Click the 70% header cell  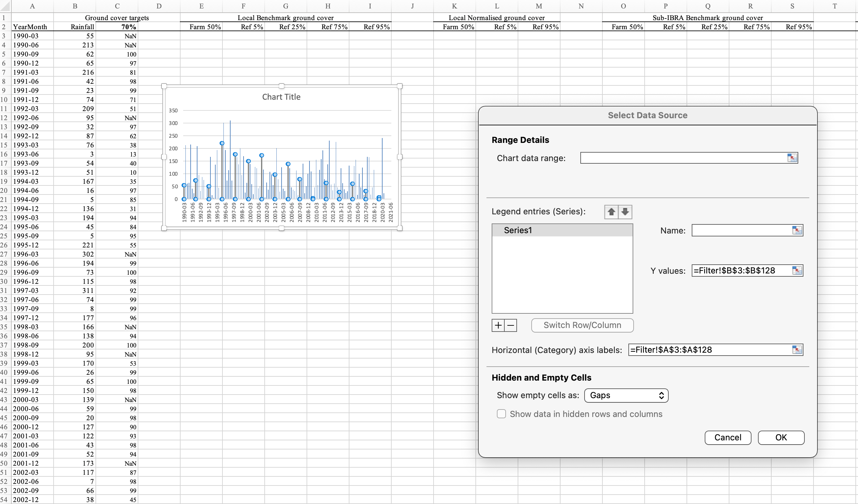pos(117,27)
